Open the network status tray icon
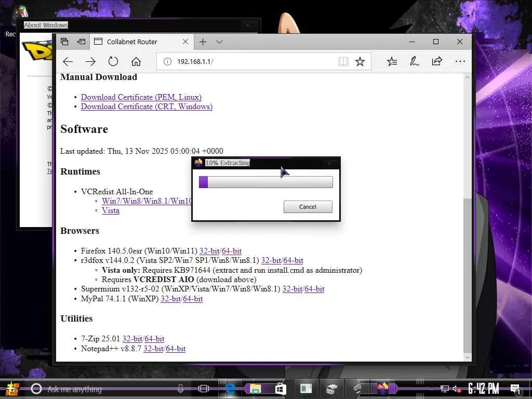The height and width of the screenshot is (399, 532). pyautogui.click(x=445, y=389)
